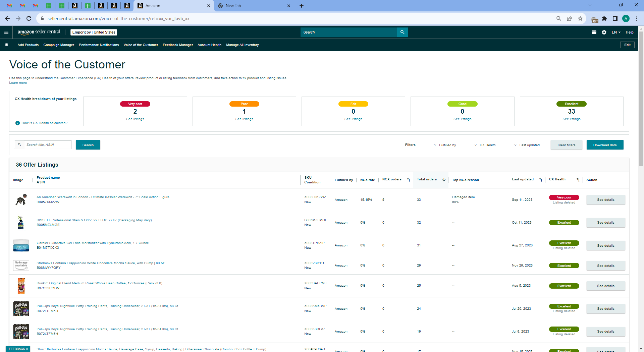See details for BISSELL Professional Stain & Odor
This screenshot has width=644, height=352.
point(606,223)
